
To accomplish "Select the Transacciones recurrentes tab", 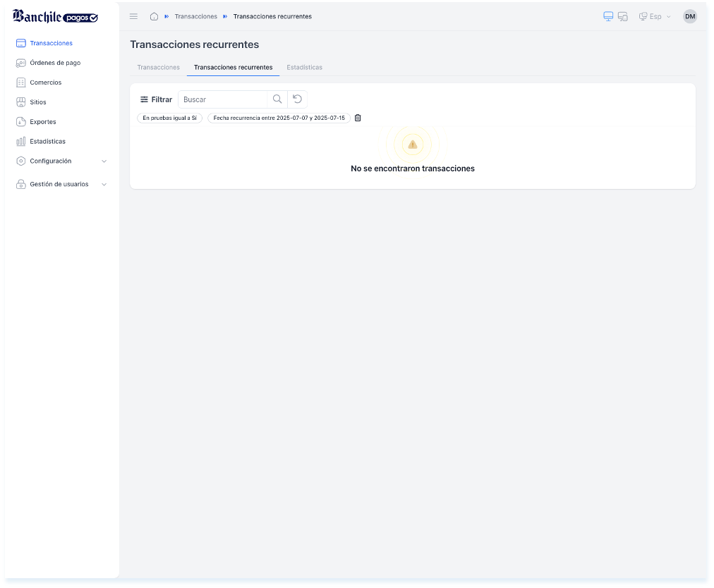I will point(233,68).
